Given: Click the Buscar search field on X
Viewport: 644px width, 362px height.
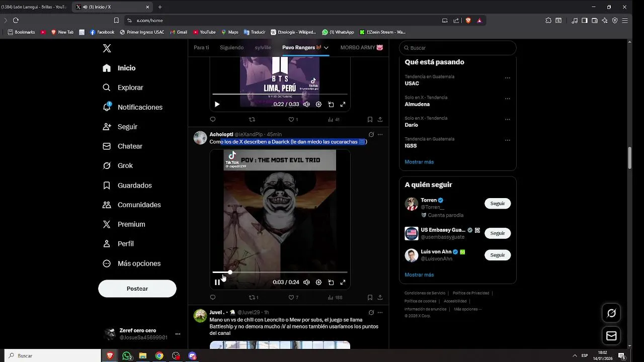Looking at the screenshot, I should [458, 48].
